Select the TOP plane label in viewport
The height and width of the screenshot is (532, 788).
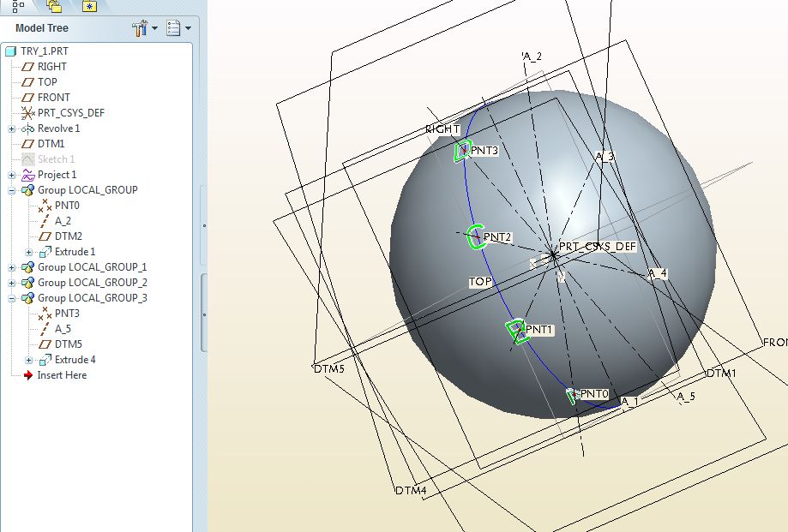click(x=480, y=282)
